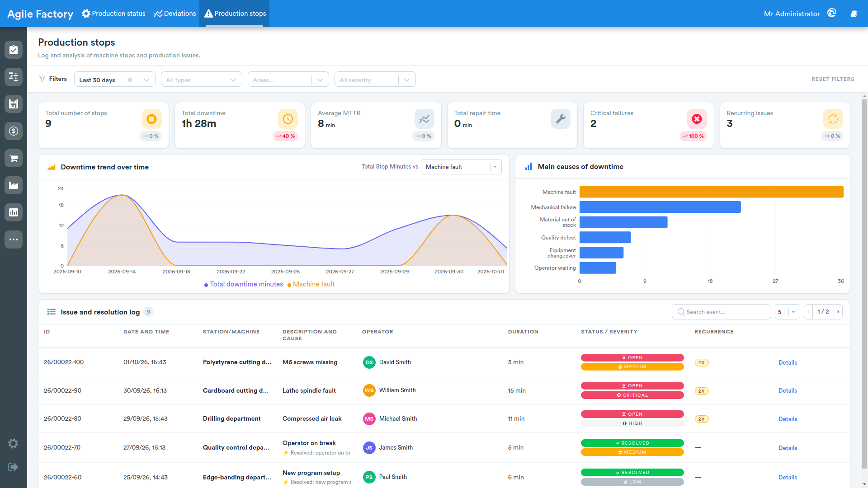The image size is (868, 488).
Task: Open the settings gear in sidebar
Action: (13, 444)
